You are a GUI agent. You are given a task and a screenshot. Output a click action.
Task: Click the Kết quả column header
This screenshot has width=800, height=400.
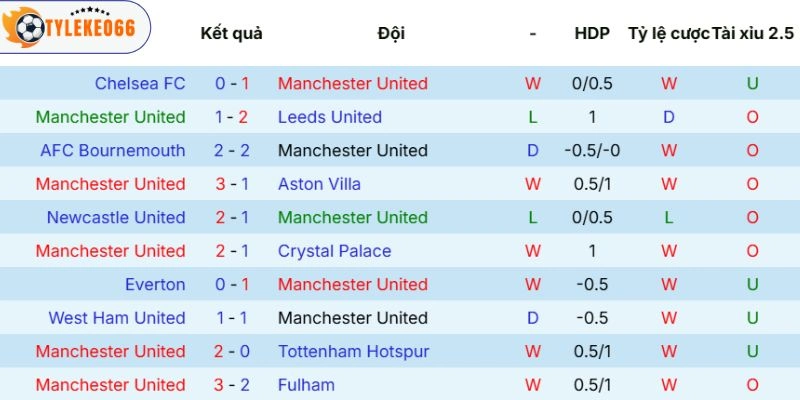(231, 33)
